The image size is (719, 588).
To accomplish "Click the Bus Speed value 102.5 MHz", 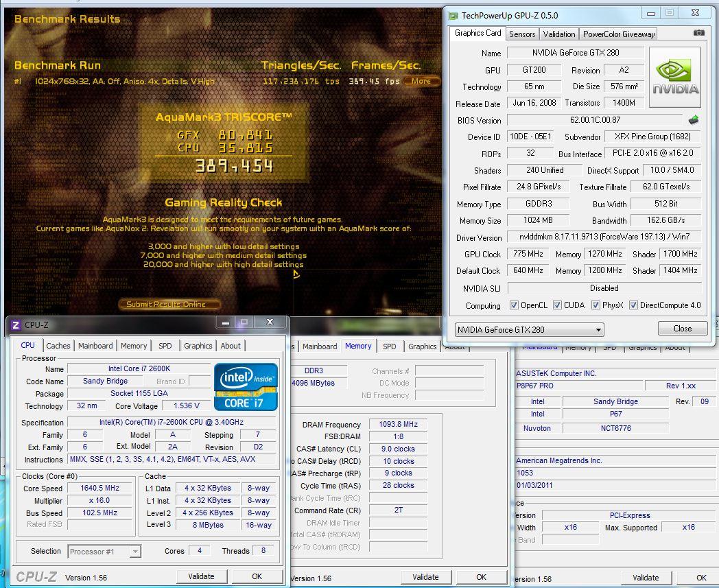I will pyautogui.click(x=100, y=513).
